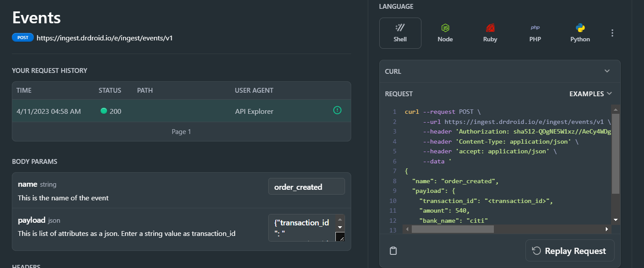Click the Replay Request button
644x268 pixels.
click(x=569, y=251)
